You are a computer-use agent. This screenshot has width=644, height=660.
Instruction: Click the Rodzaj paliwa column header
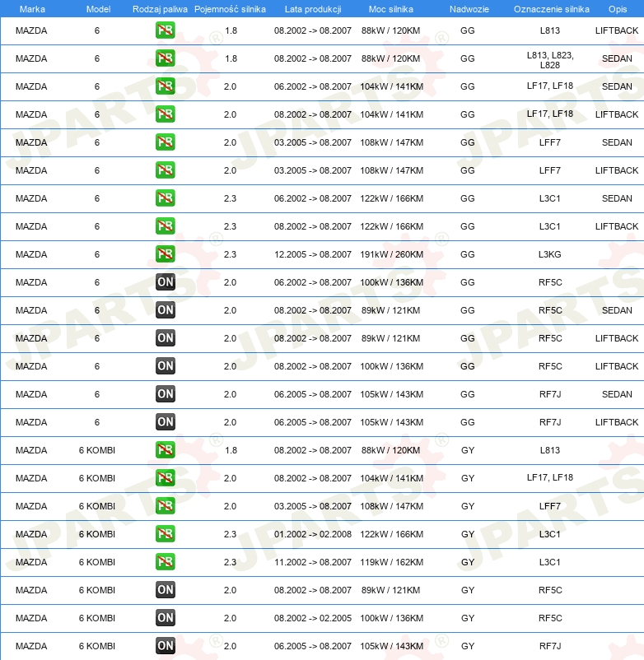[160, 9]
